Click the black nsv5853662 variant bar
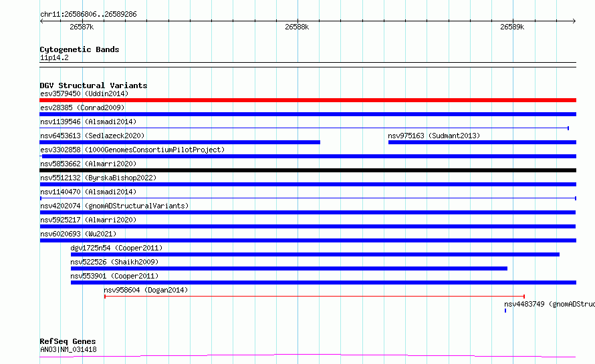The image size is (595, 364). point(308,170)
